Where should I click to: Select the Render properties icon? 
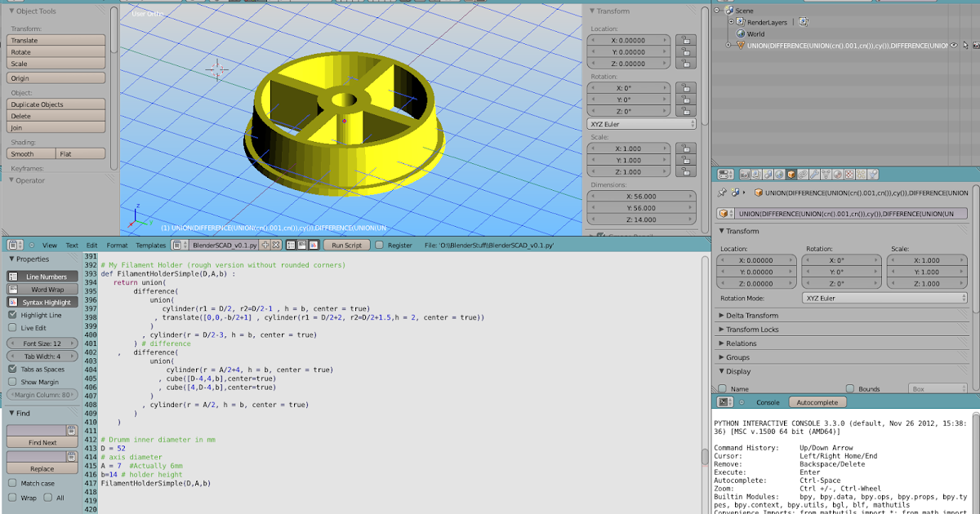click(x=746, y=174)
